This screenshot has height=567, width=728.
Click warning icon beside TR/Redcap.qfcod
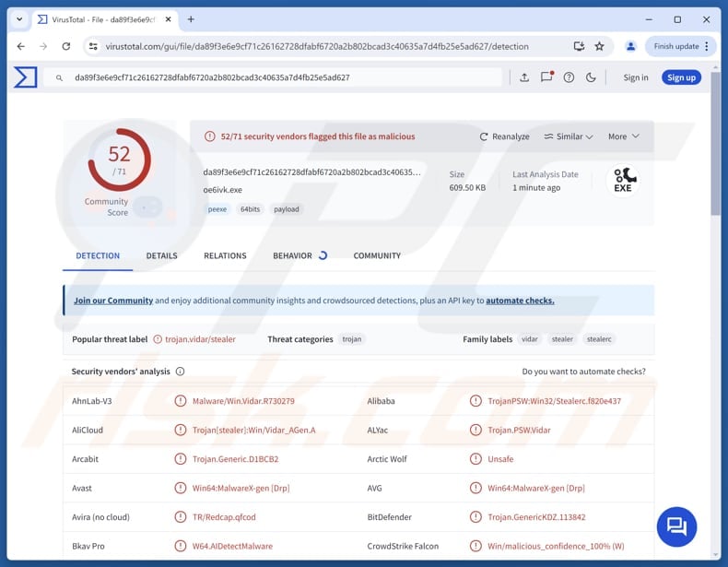pyautogui.click(x=180, y=517)
